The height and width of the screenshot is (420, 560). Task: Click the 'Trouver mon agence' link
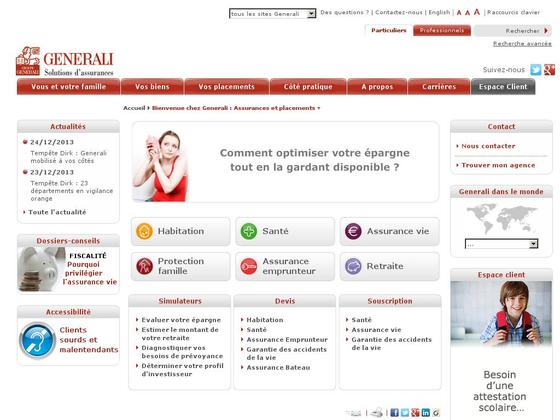point(498,165)
